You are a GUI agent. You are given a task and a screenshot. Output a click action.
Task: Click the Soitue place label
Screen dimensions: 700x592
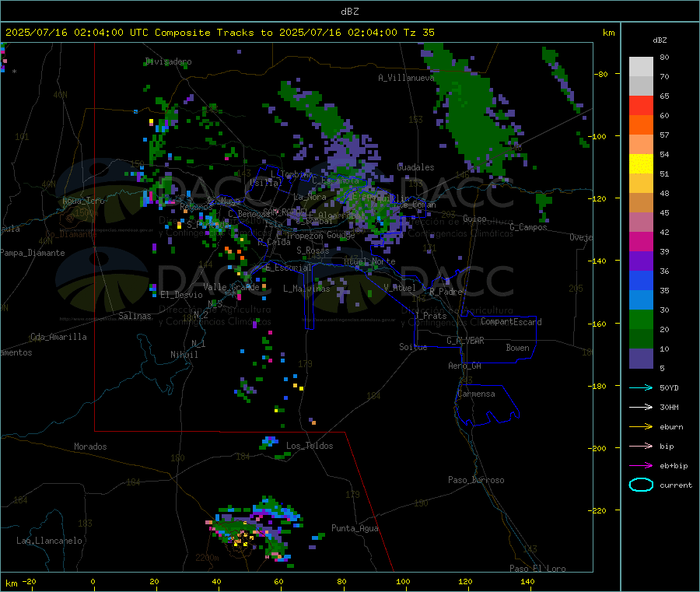point(413,347)
